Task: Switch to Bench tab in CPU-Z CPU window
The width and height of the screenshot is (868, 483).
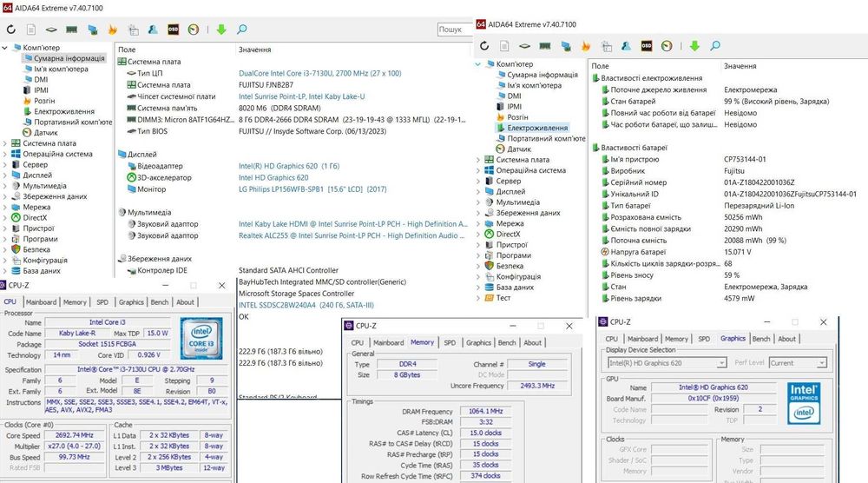Action: [160, 302]
